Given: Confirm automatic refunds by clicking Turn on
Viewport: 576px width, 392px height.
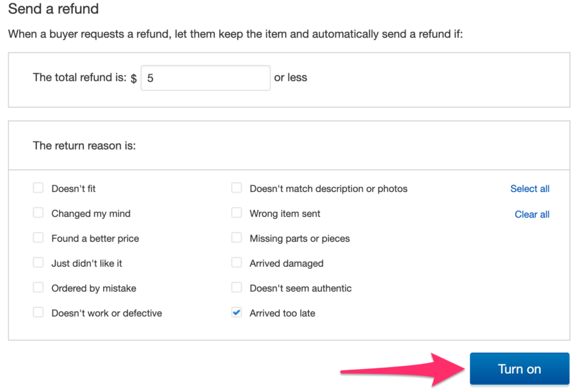Looking at the screenshot, I should 519,368.
